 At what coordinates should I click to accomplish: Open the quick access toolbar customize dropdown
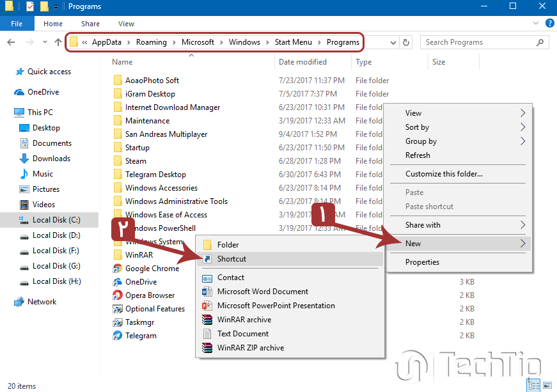[56, 7]
